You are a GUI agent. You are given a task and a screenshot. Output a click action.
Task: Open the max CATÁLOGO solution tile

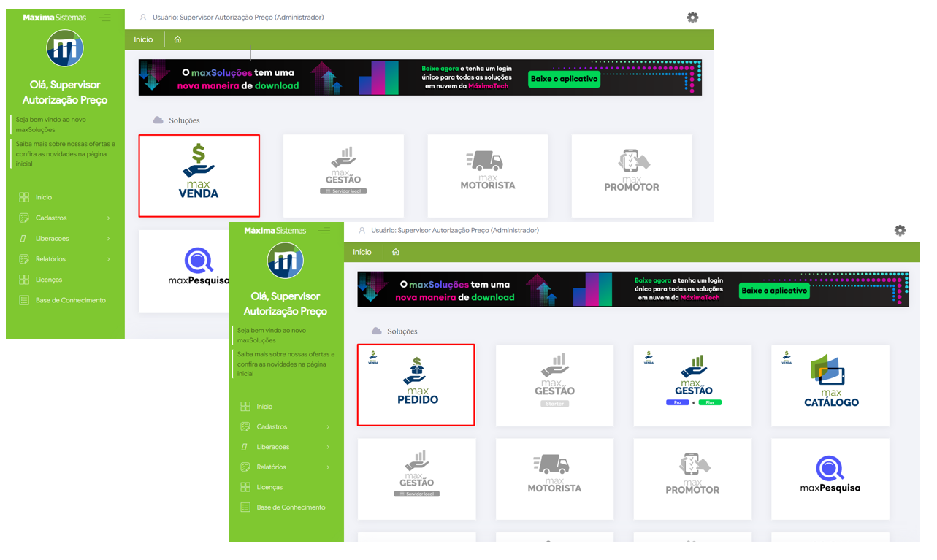coord(830,386)
